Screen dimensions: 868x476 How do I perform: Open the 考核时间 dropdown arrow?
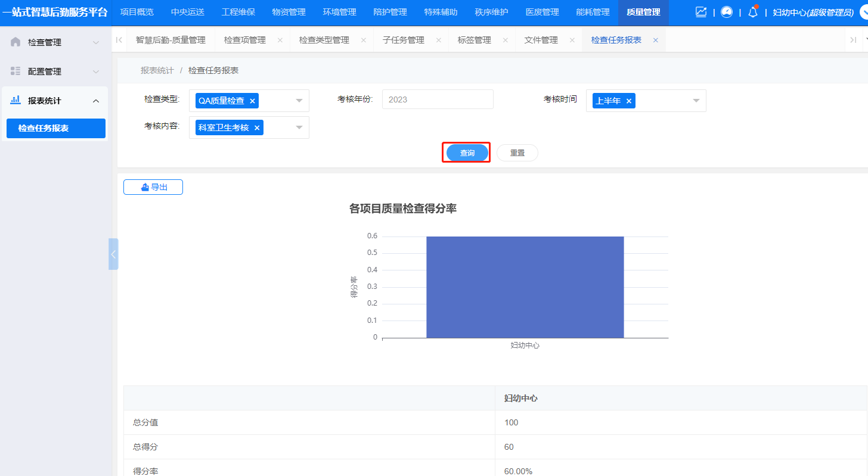click(696, 101)
